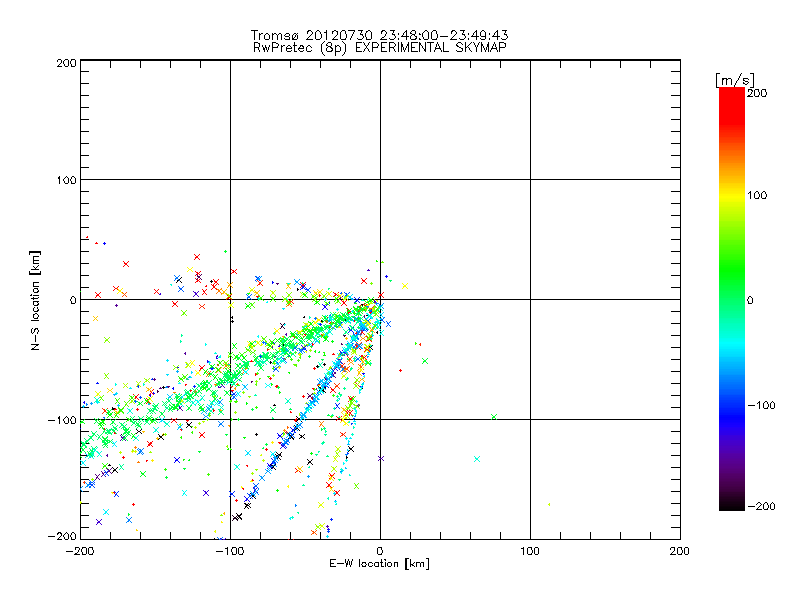
Task: Click the "[m/s]" unit label above colorbar
Action: [734, 78]
